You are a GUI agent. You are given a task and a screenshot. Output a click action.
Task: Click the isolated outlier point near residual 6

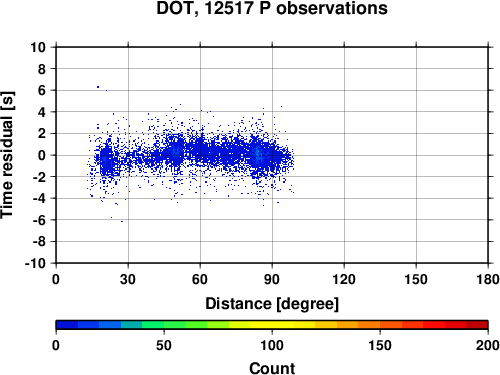(98, 87)
